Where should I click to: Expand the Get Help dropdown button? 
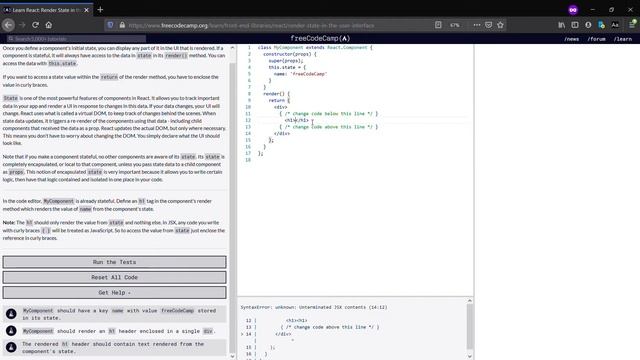(x=114, y=292)
